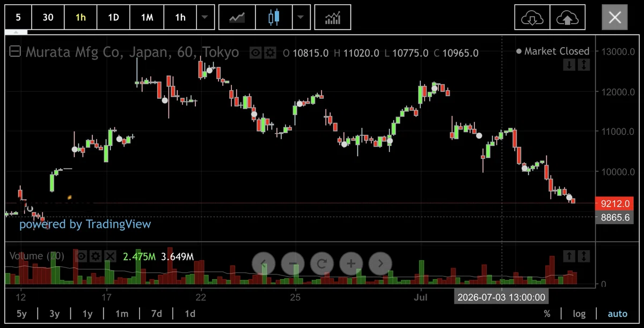Viewport: 644px width, 328px height.
Task: Collapse the Murata Mfg Co legend
Action: 16,52
